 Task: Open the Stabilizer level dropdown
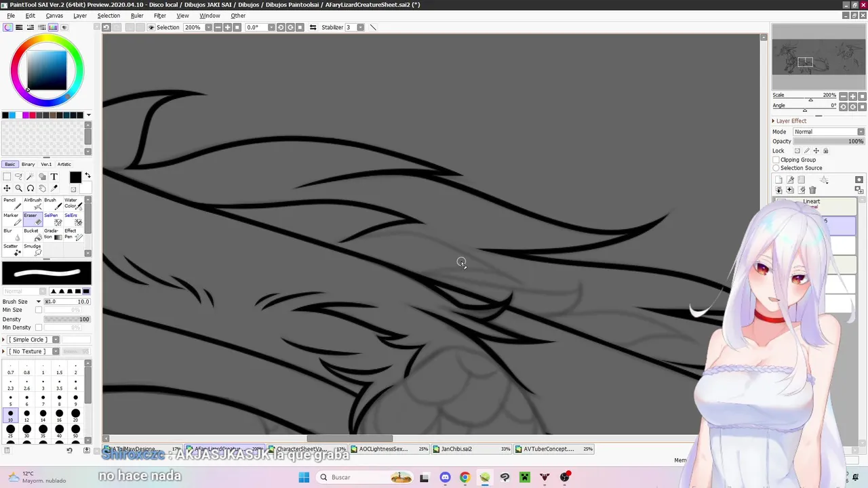click(360, 27)
